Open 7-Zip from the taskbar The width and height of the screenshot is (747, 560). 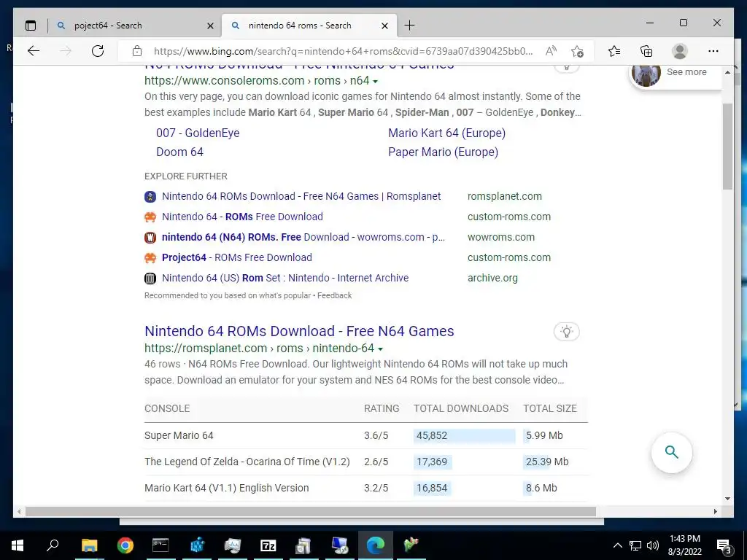[268, 545]
